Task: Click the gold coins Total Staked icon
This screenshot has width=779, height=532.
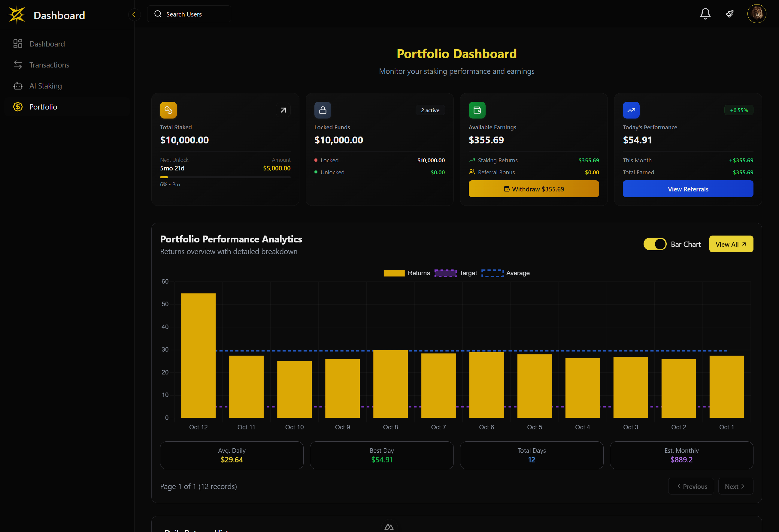Action: tap(168, 110)
